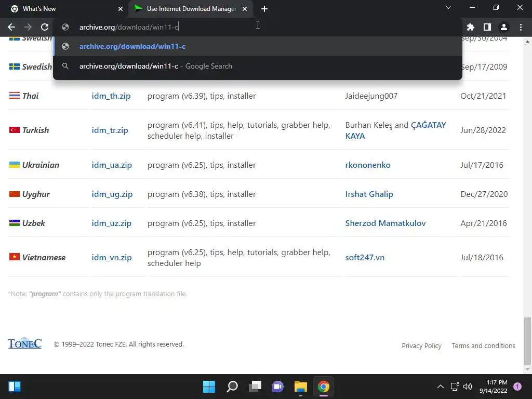Click the forward navigation arrow
The image size is (532, 399).
pyautogui.click(x=28, y=27)
